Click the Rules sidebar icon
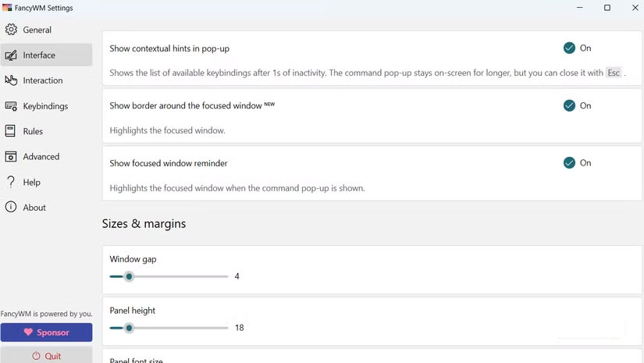Viewport: 644px width, 363px height. 11,131
